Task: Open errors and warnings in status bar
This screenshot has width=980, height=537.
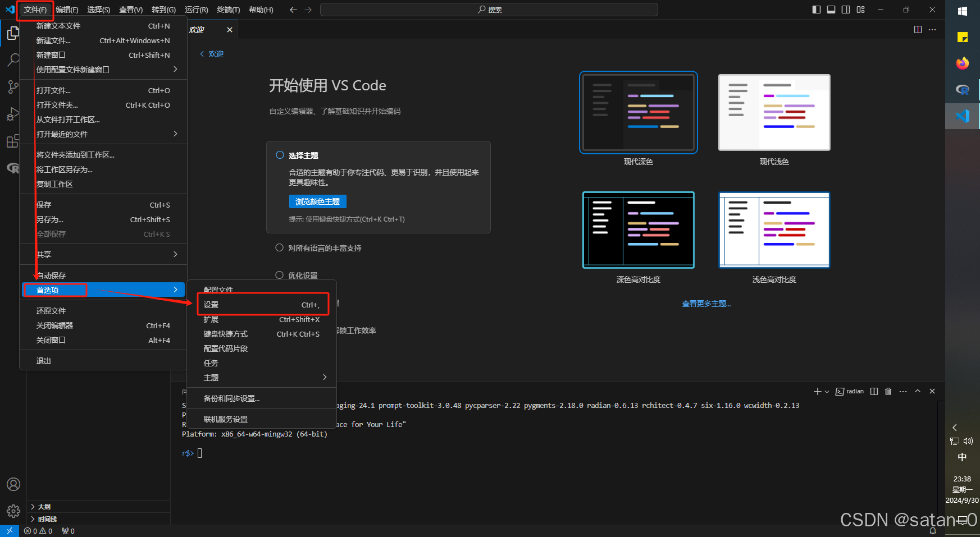Action: pos(38,531)
